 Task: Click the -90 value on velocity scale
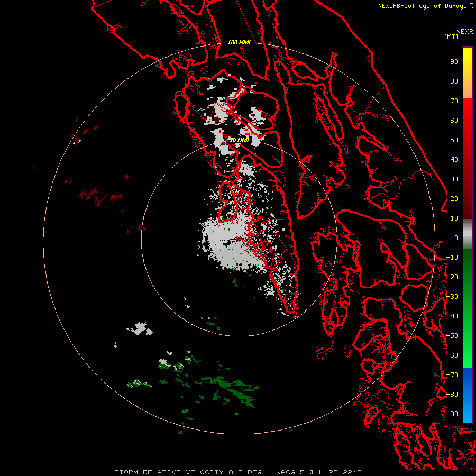click(x=452, y=414)
